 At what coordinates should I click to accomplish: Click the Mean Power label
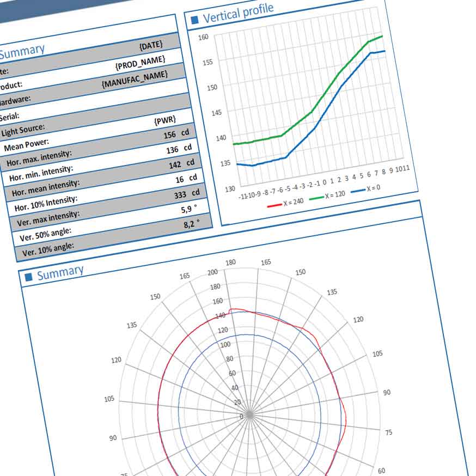26,145
